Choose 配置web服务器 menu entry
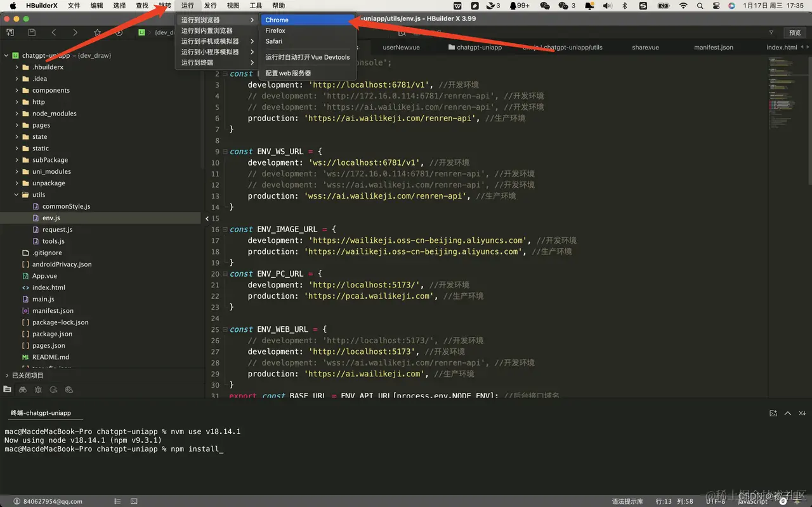 point(307,74)
